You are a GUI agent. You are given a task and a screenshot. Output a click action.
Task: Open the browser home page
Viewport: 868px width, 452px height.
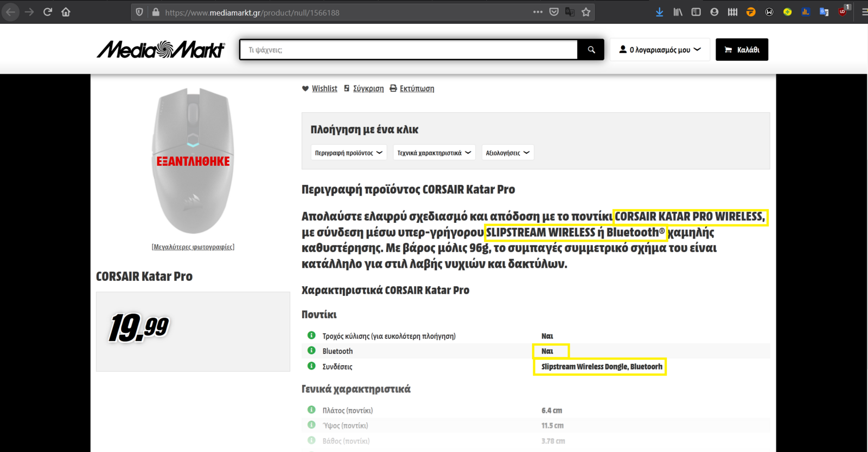(x=66, y=12)
